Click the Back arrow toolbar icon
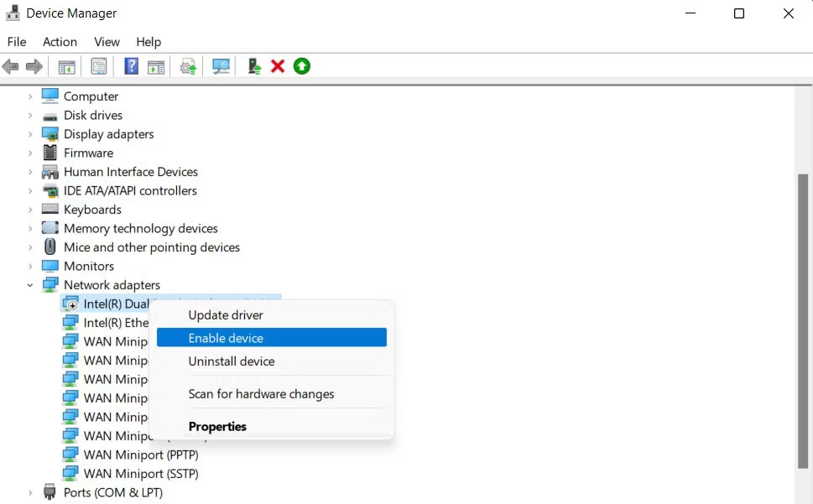Viewport: 813px width, 504px height. click(x=10, y=66)
